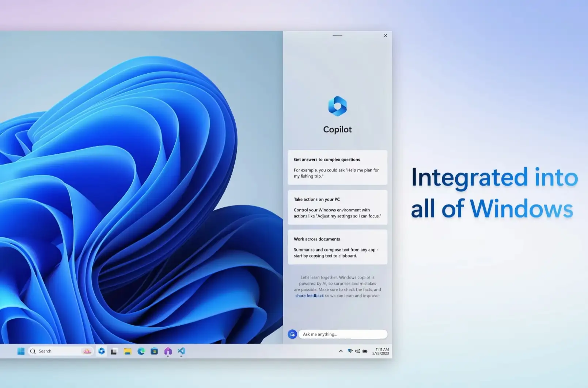Open the Start menu
This screenshot has height=388, width=588.
tap(21, 351)
